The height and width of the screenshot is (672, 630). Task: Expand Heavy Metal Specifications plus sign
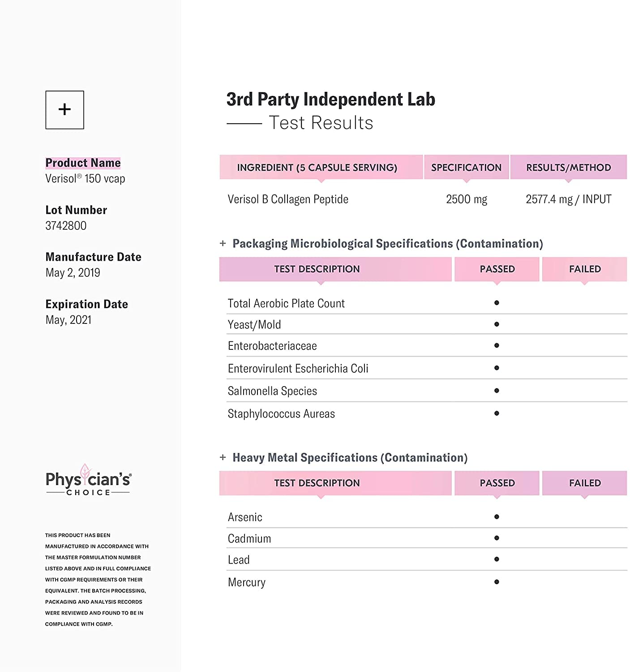point(223,457)
